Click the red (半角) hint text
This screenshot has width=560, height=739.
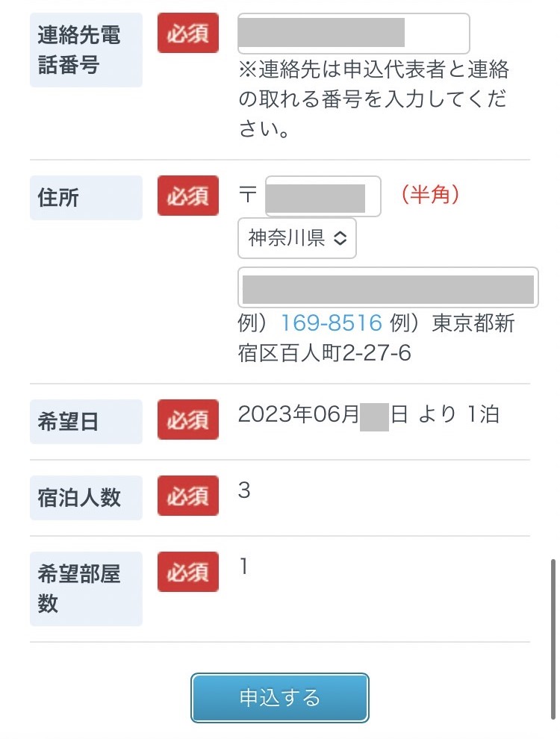(x=429, y=195)
